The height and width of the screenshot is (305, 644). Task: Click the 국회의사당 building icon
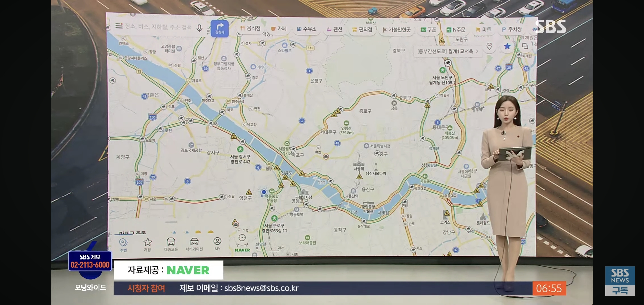coord(303,192)
